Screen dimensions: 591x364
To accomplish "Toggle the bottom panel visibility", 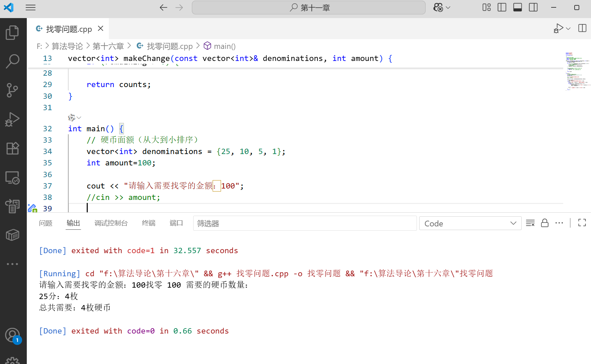I will (x=518, y=7).
